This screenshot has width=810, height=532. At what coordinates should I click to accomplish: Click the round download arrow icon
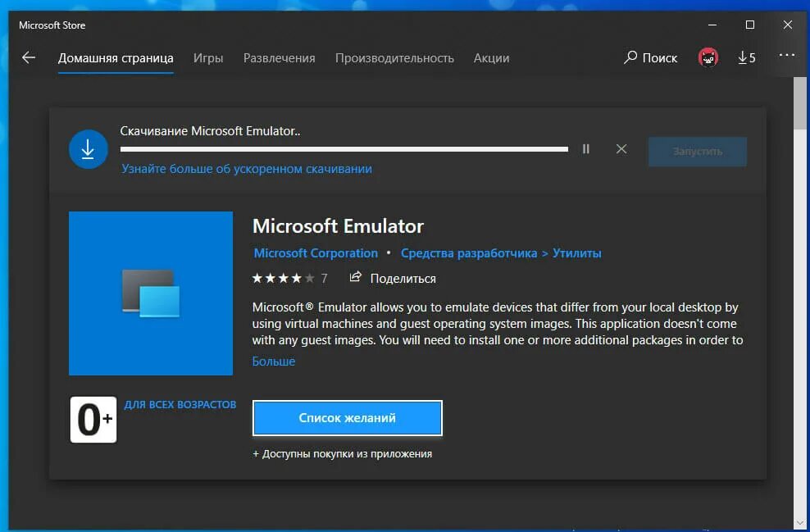point(89,148)
